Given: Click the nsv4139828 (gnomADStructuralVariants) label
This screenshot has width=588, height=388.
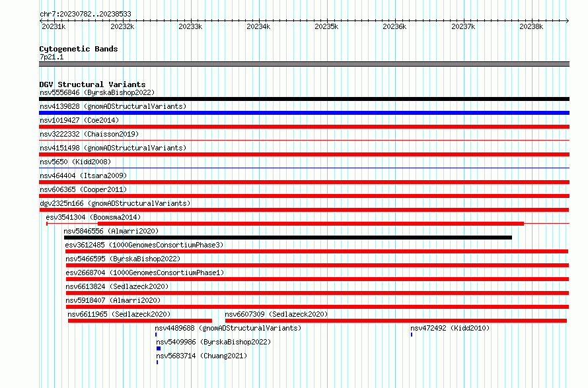Looking at the screenshot, I should click(113, 106).
